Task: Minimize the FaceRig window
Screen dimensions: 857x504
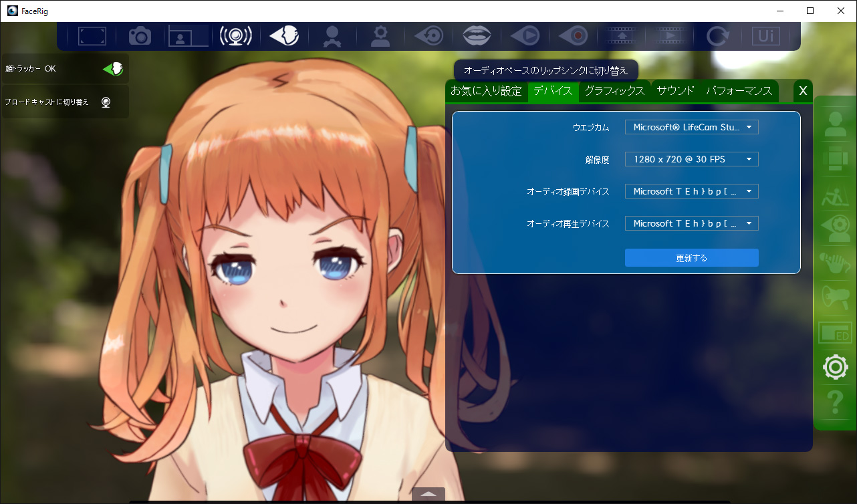Action: pyautogui.click(x=780, y=11)
